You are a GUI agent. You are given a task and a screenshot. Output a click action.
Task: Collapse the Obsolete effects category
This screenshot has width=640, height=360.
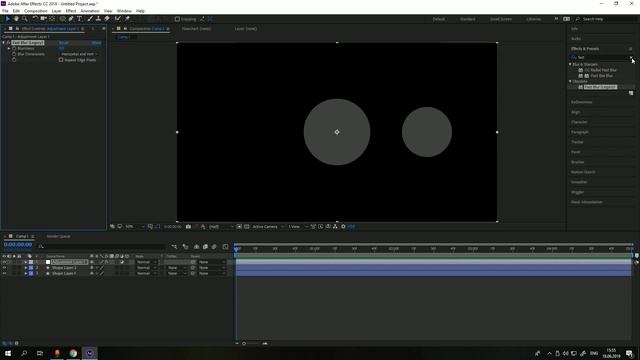[x=570, y=81]
